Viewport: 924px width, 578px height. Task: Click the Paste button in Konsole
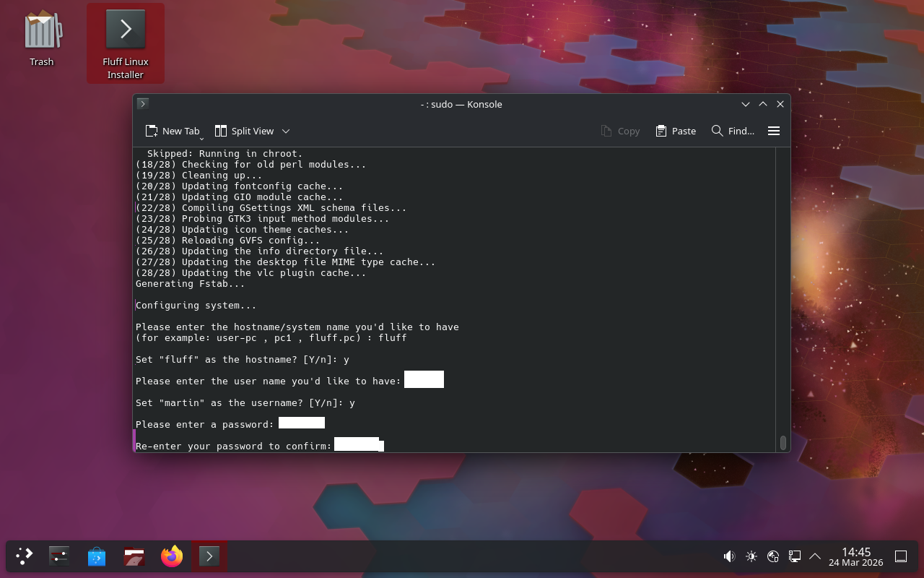point(676,131)
